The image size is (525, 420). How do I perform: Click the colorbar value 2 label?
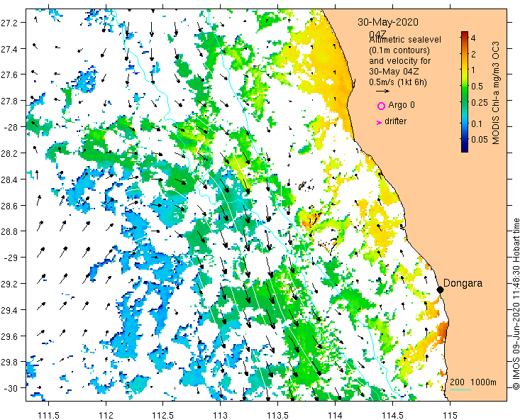coord(473,54)
